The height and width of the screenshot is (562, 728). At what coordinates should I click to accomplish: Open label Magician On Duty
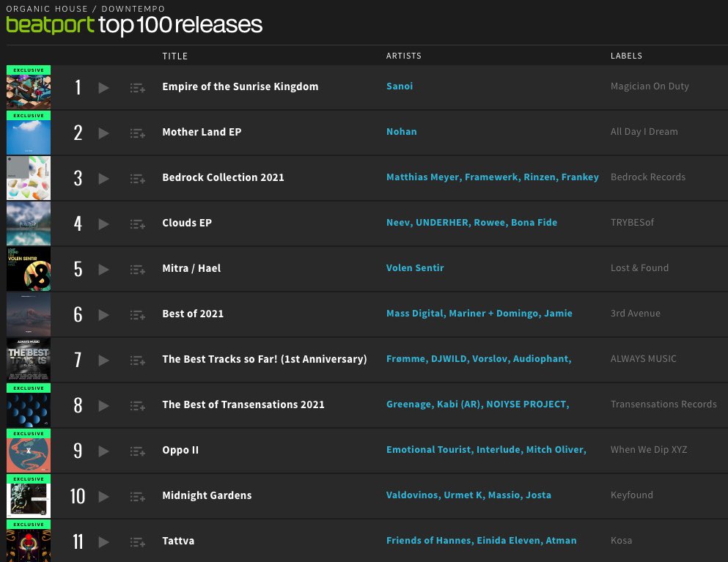tap(650, 86)
